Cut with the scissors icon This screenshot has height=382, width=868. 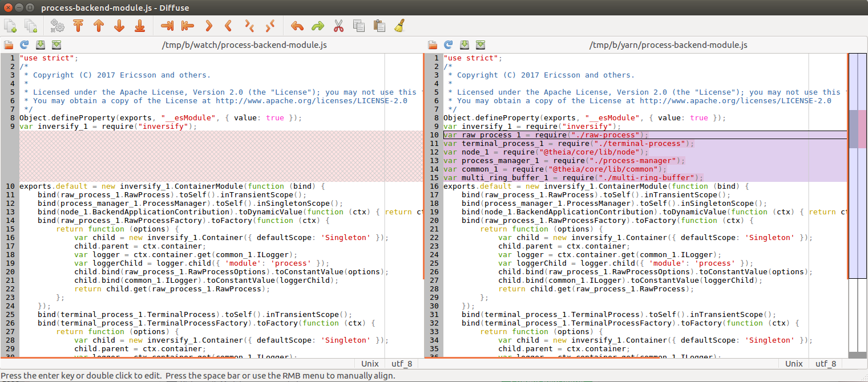338,26
